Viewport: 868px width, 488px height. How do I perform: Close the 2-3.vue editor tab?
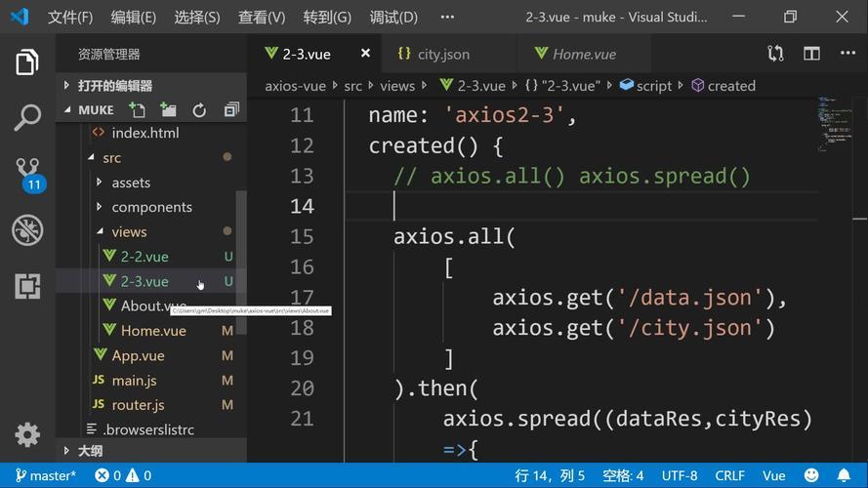(365, 53)
